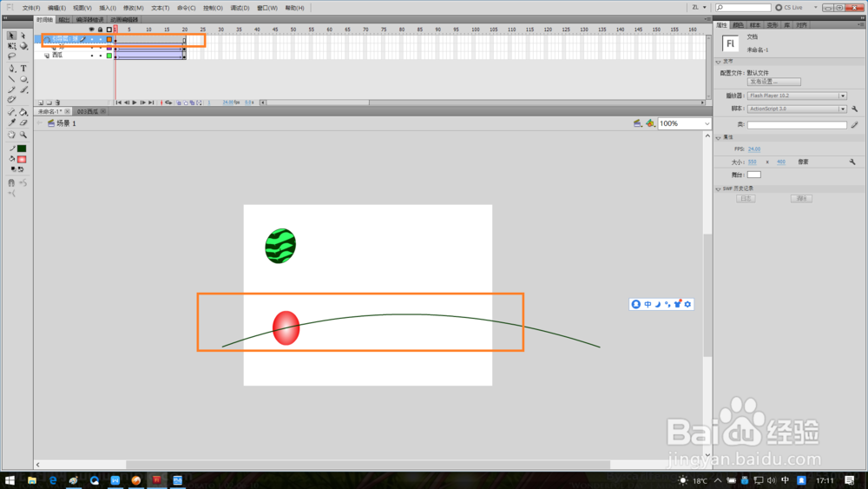Open the properties panel options menu
This screenshot has width=868, height=489.
tap(860, 25)
